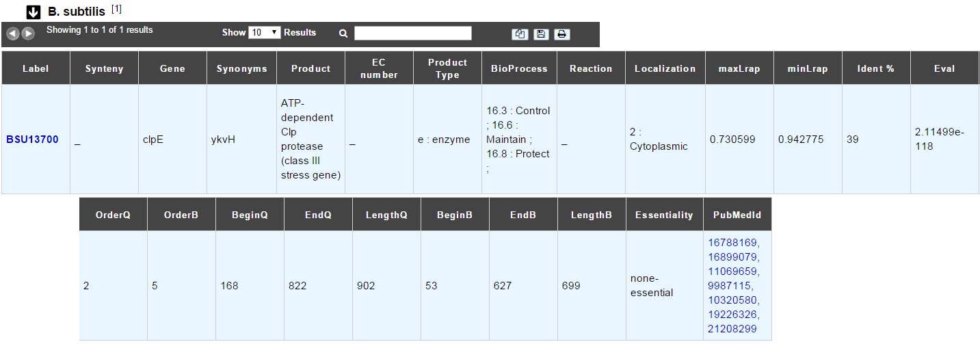Collapse the B. subtilis section arrow
Screen dimensions: 980x344
(33, 12)
